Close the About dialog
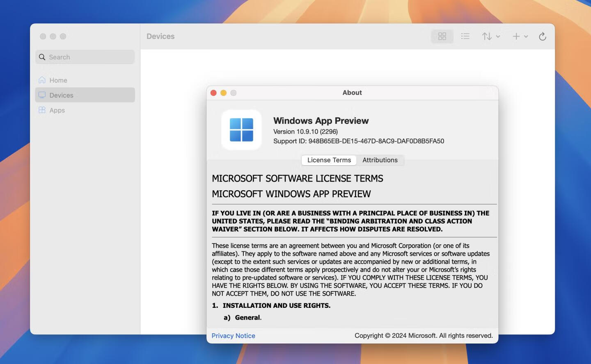Viewport: 591px width, 364px height. [213, 93]
